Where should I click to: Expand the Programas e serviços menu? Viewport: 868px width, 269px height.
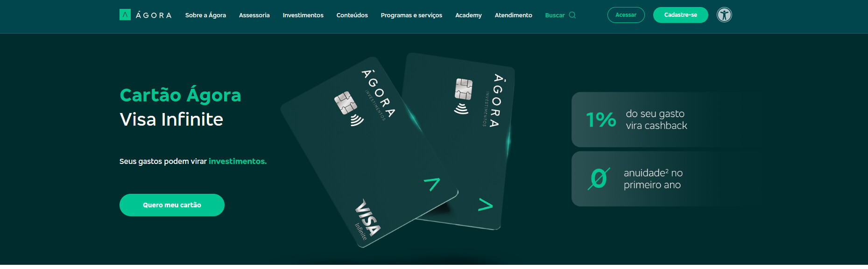(x=411, y=15)
